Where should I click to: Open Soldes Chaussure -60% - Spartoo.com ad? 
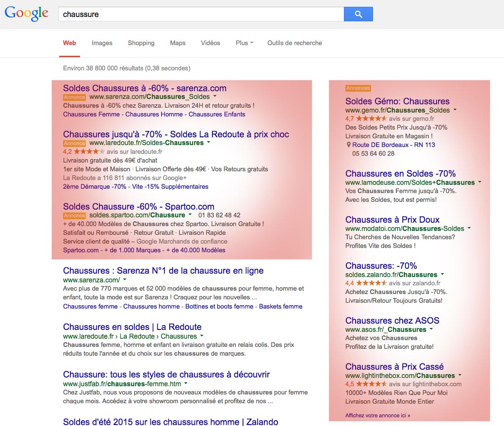[139, 206]
